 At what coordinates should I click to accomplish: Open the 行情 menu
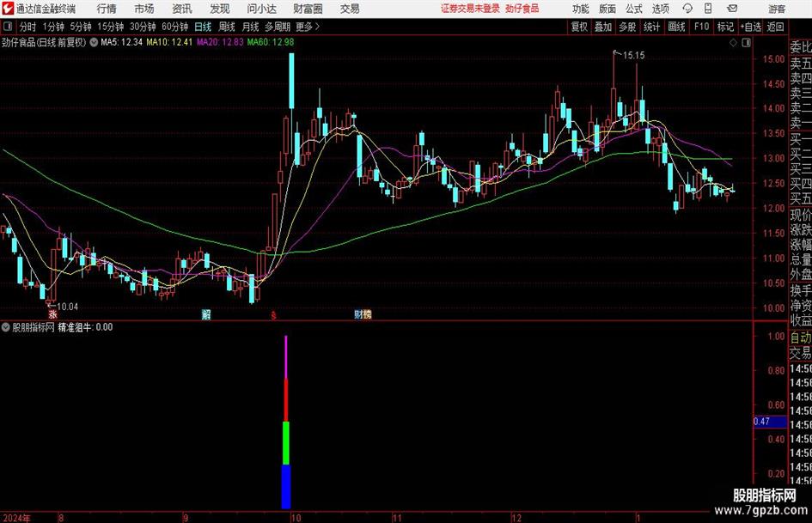tap(107, 9)
